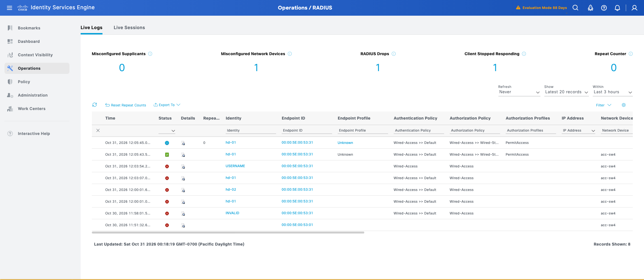This screenshot has width=644, height=280.
Task: Open the Filter dropdown
Action: [604, 105]
